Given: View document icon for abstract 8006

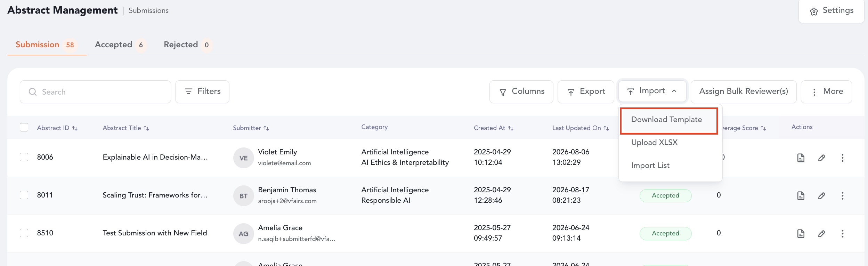Looking at the screenshot, I should coord(801,158).
